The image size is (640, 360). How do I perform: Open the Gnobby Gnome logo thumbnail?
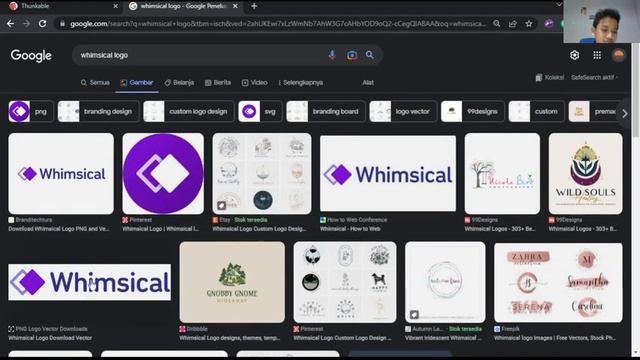[x=232, y=282]
